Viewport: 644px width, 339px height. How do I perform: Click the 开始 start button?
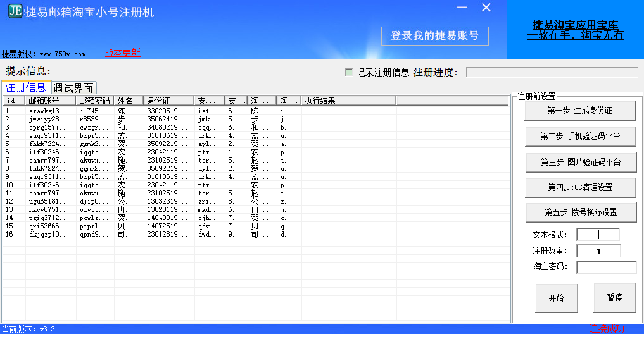click(x=557, y=298)
